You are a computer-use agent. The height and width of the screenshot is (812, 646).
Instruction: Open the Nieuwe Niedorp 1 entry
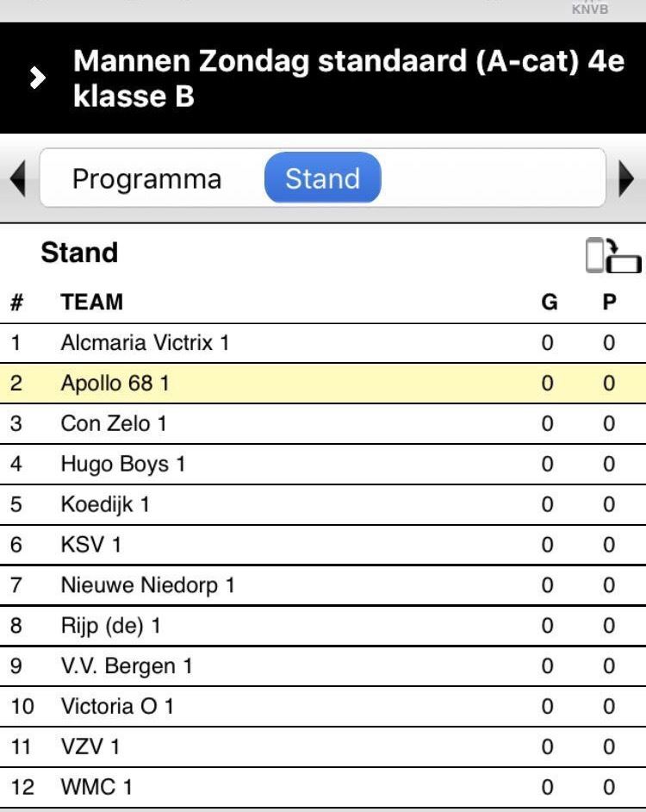(x=323, y=585)
